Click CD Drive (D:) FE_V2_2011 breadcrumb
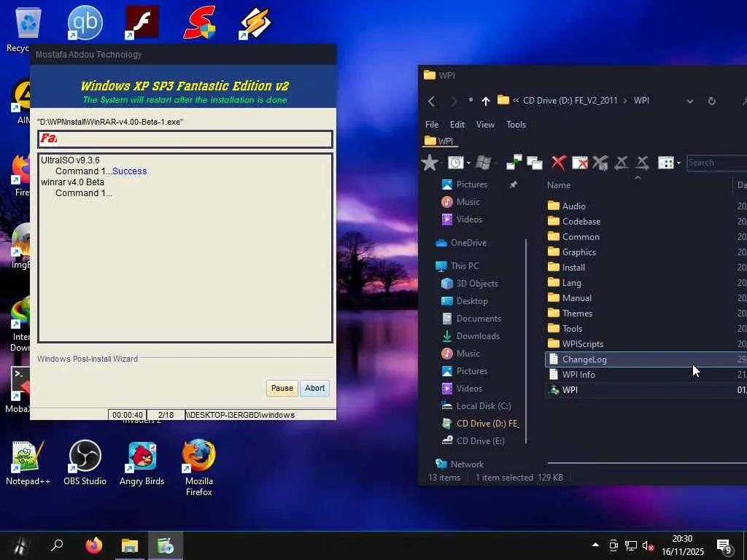Screen dimensions: 747x560 [x=570, y=101]
